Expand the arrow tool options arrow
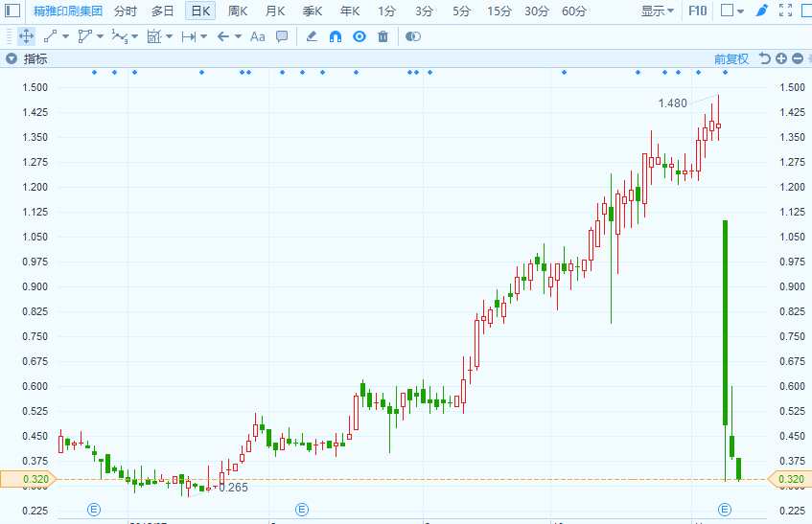The image size is (812, 524). [238, 36]
